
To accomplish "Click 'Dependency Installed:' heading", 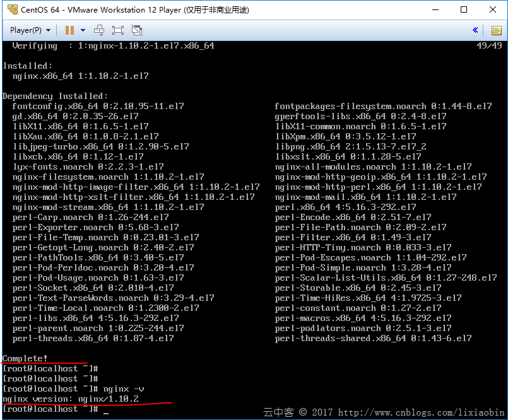I will 55,96.
